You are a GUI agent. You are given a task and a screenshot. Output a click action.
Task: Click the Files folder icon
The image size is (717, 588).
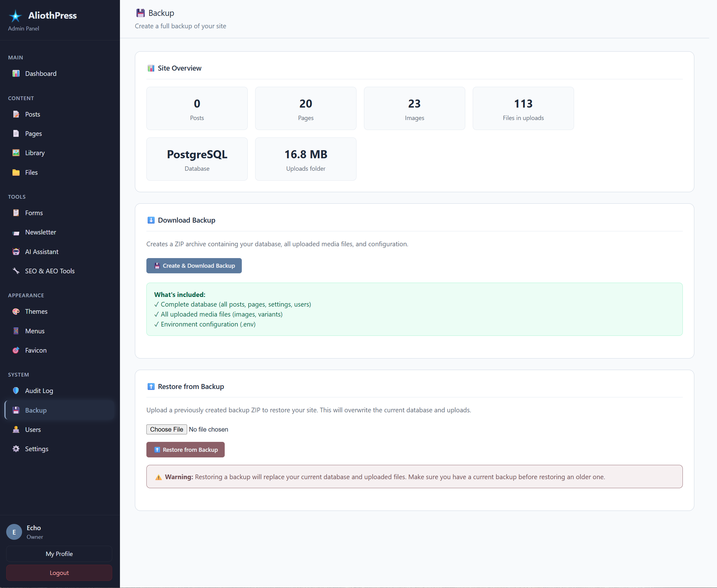tap(16, 172)
